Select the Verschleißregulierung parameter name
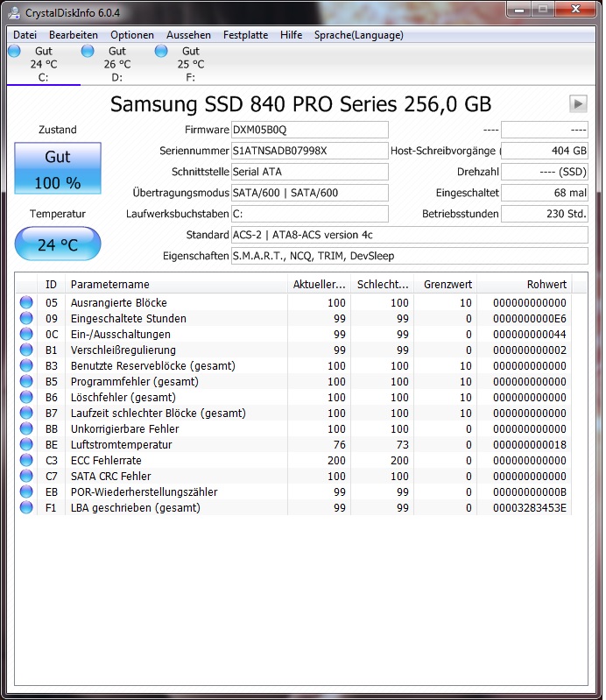Image resolution: width=606 pixels, height=700 pixels. pyautogui.click(x=123, y=350)
